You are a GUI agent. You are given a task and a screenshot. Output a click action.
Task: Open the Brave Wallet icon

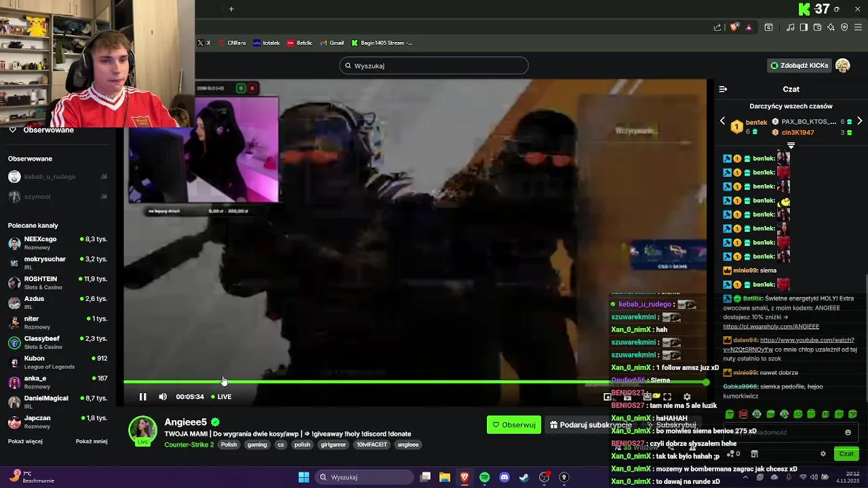click(x=817, y=27)
